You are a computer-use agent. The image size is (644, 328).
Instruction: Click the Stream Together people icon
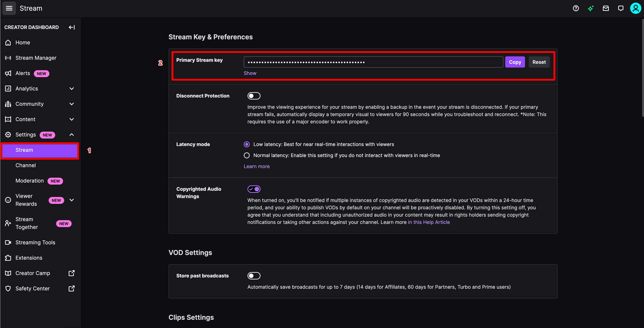tap(8, 223)
